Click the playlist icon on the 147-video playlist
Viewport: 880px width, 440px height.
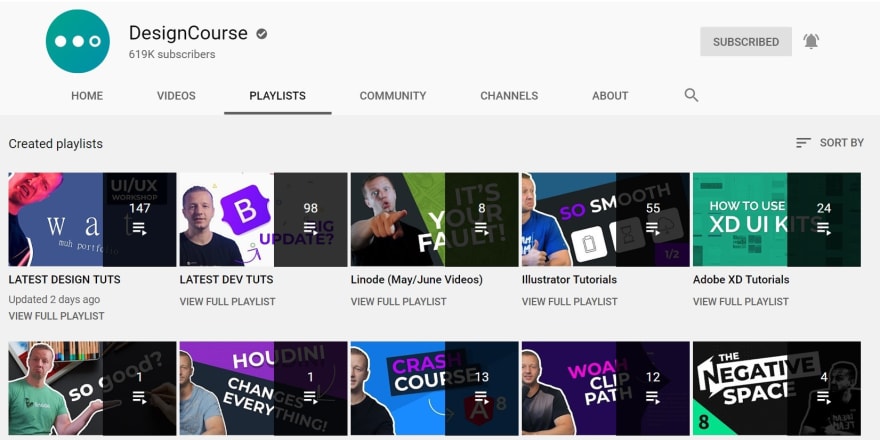tap(139, 228)
